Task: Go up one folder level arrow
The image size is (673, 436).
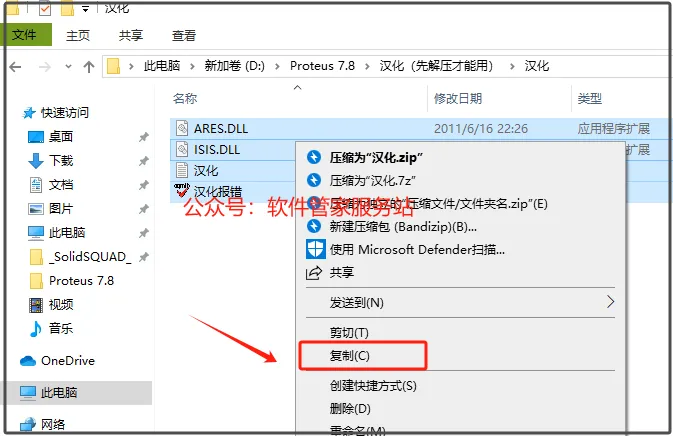Action: click(x=89, y=67)
